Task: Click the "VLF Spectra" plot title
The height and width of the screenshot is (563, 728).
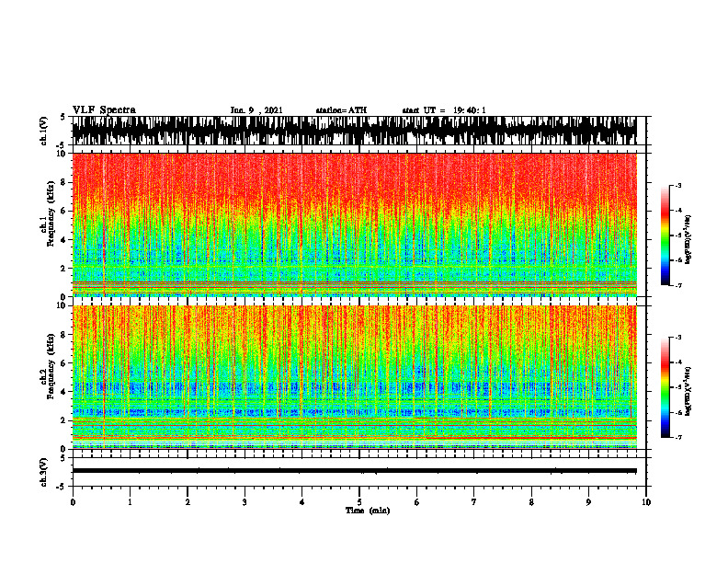Action: point(104,110)
